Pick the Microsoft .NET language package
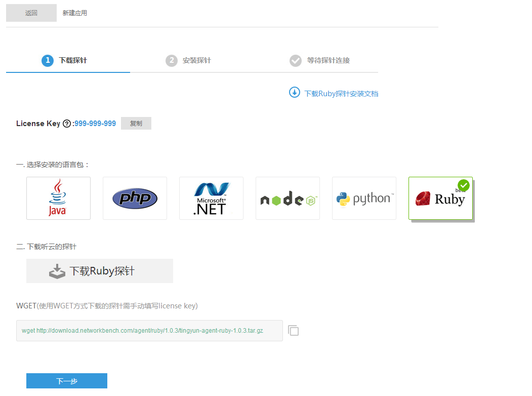 click(211, 198)
